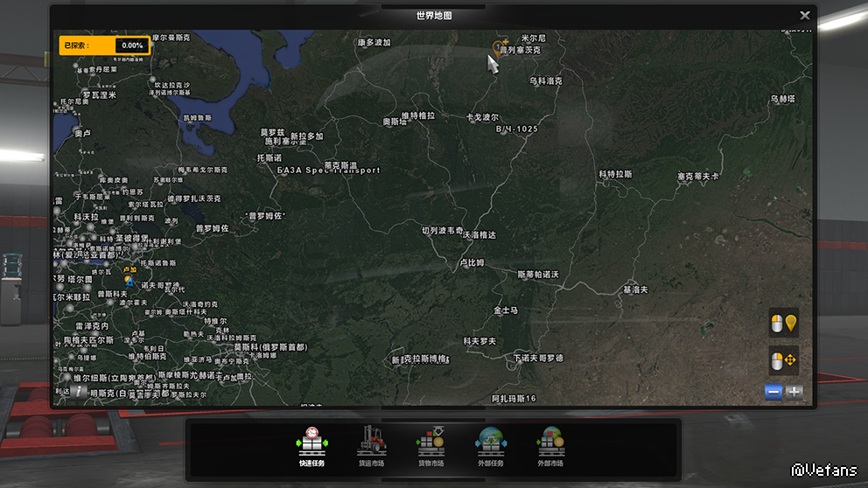Screen dimensions: 868x488
Task: Click the city label 科夫罗夫
Action: 479,341
